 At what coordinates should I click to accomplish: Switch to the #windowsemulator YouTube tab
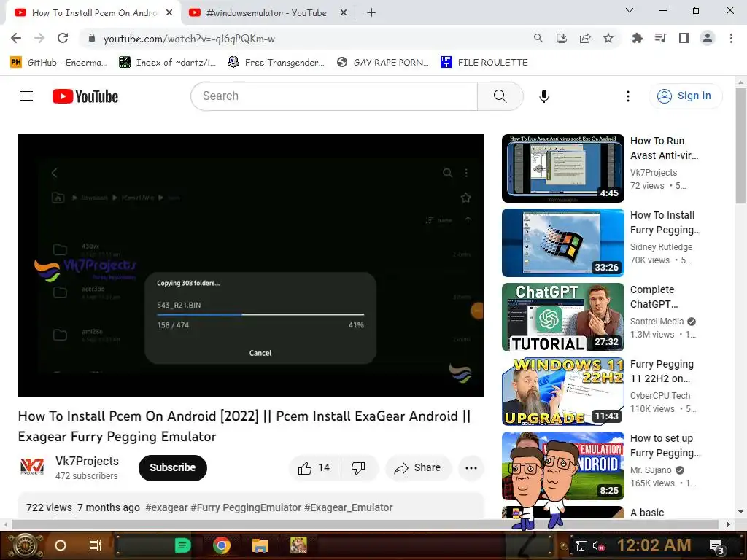(266, 13)
